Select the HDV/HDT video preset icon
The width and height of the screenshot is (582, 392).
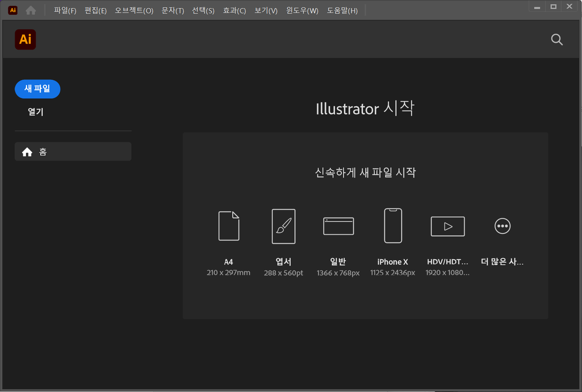coord(448,226)
